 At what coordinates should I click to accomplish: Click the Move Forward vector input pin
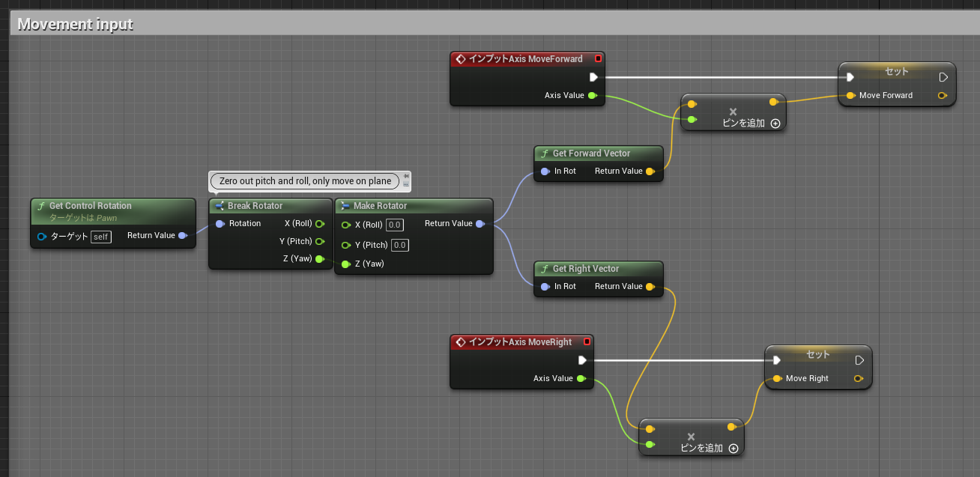(850, 95)
